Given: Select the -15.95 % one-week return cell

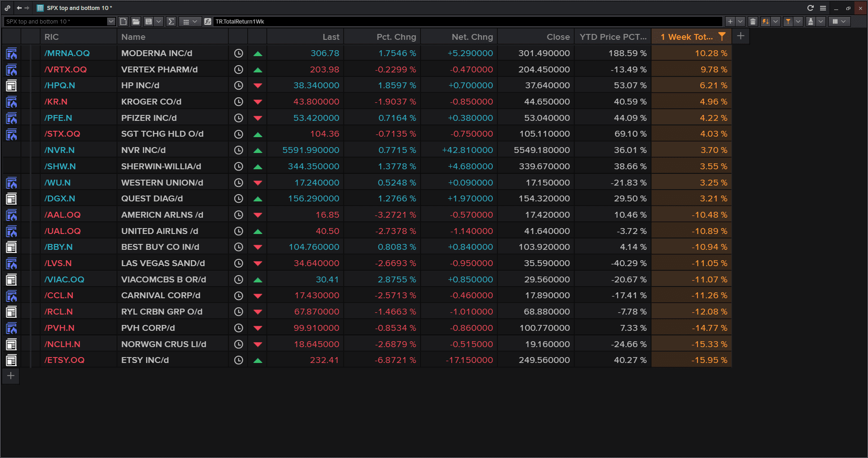Looking at the screenshot, I should click(x=692, y=360).
